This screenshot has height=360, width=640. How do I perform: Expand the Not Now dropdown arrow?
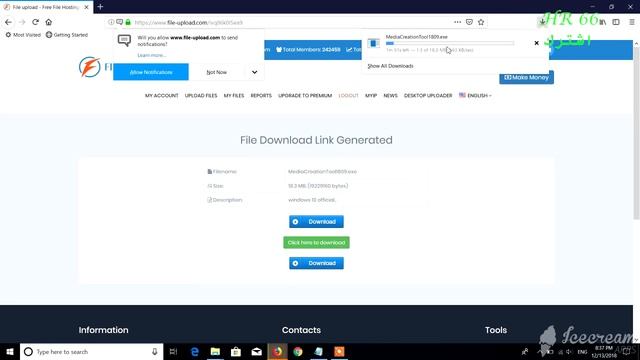(254, 72)
